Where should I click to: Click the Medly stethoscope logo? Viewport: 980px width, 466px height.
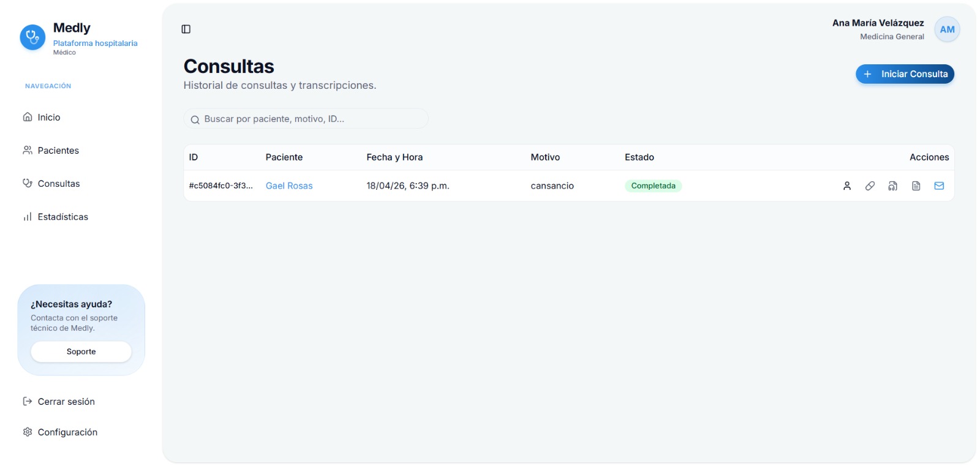pyautogui.click(x=32, y=37)
